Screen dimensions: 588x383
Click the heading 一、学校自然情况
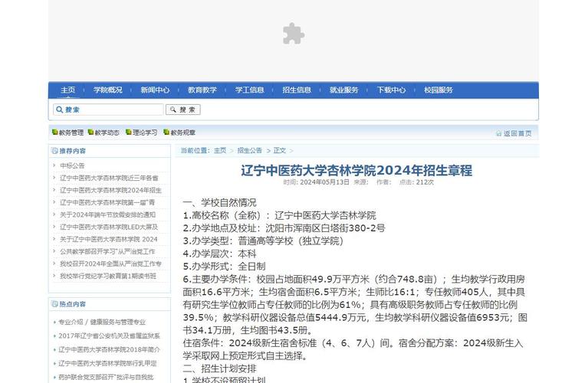click(220, 203)
